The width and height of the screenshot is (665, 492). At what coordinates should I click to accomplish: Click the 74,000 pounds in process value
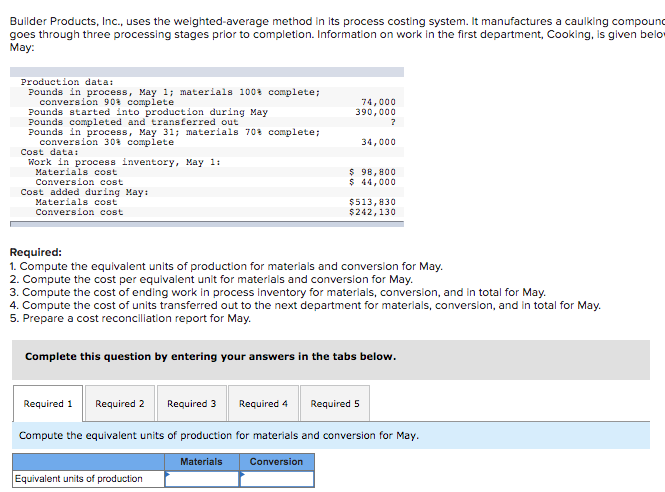coord(378,102)
